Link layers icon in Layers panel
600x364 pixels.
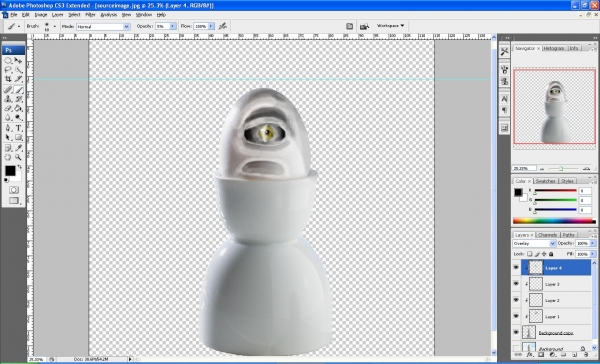click(x=519, y=355)
